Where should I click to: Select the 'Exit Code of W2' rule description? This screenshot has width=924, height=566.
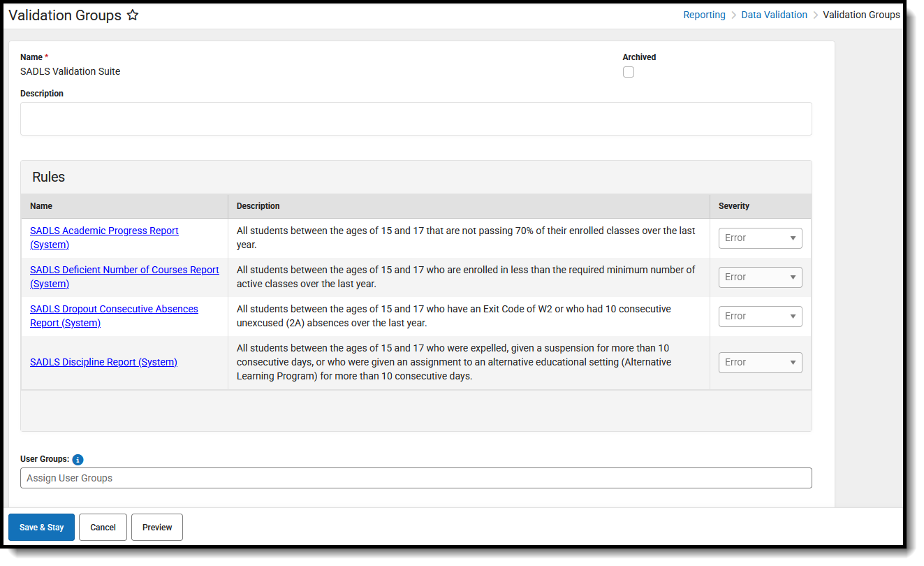(x=454, y=316)
